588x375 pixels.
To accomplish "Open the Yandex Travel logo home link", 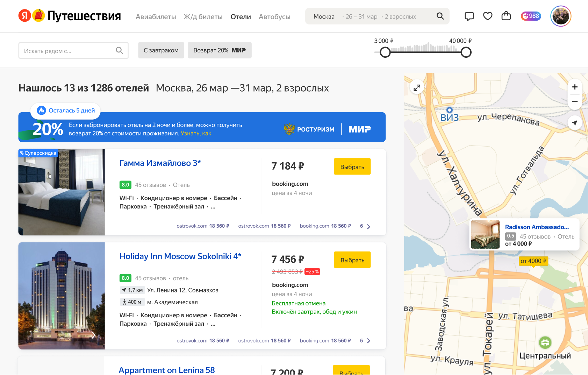I will (x=70, y=16).
